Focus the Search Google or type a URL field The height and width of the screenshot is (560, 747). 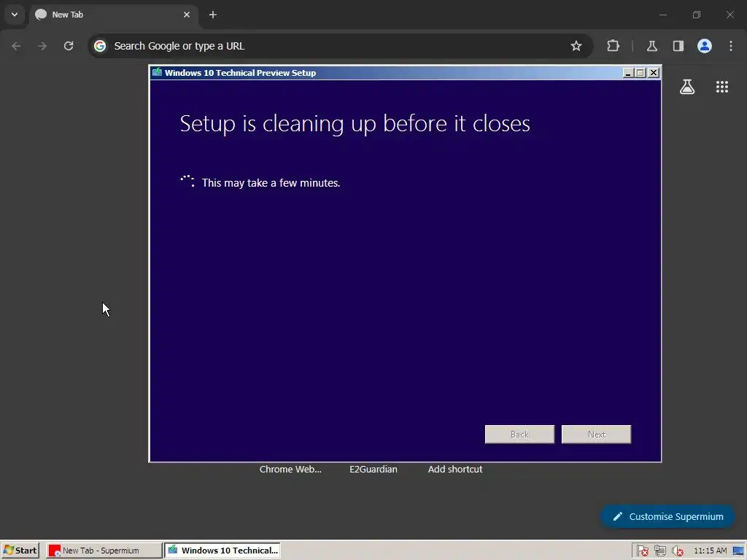click(341, 46)
